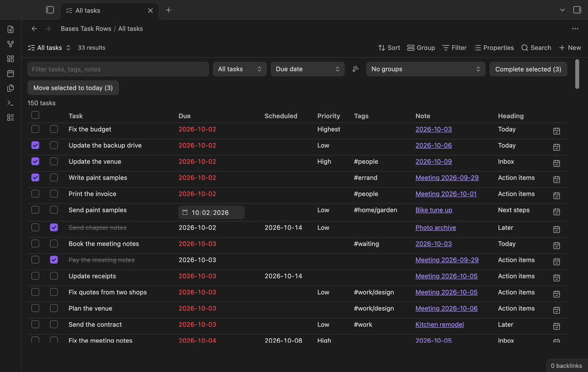Uncheck completed Pay the meeting notes task
The width and height of the screenshot is (588, 372).
point(54,260)
